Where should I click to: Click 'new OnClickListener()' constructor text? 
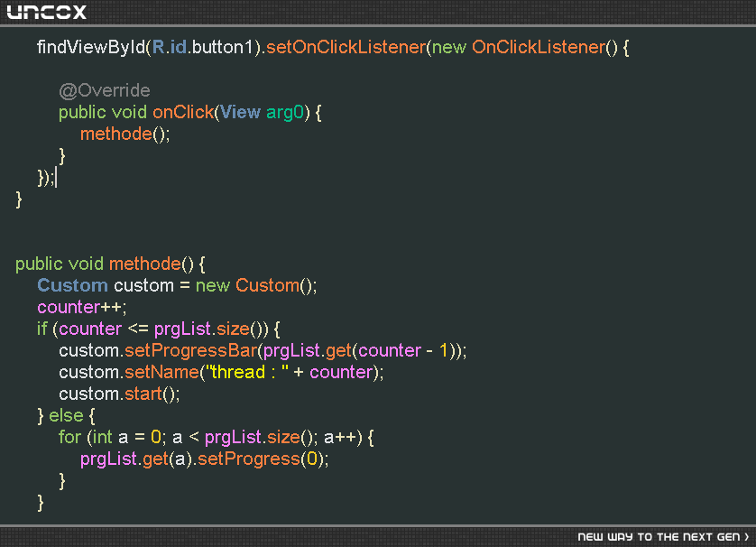[x=524, y=47]
